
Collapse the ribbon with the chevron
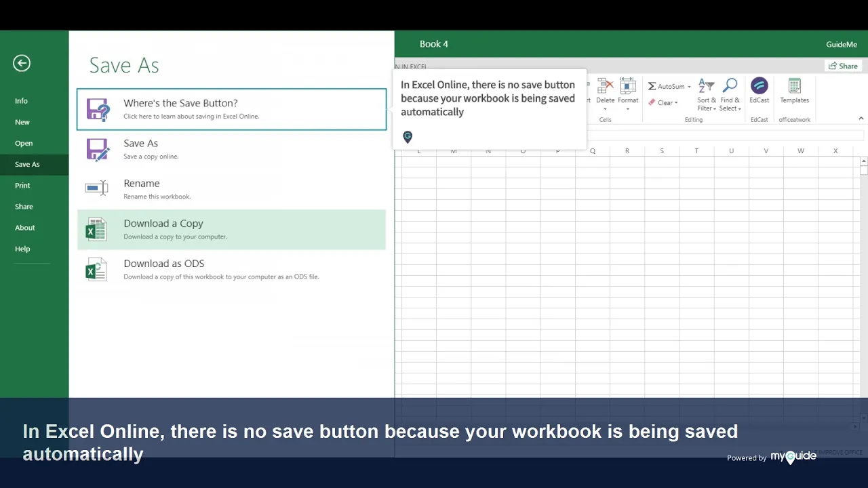(861, 119)
